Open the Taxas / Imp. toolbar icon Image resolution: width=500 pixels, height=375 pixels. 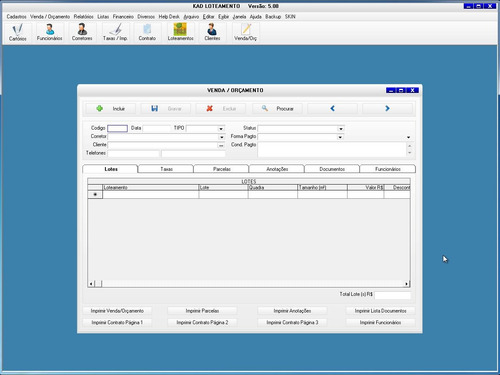pyautogui.click(x=115, y=32)
